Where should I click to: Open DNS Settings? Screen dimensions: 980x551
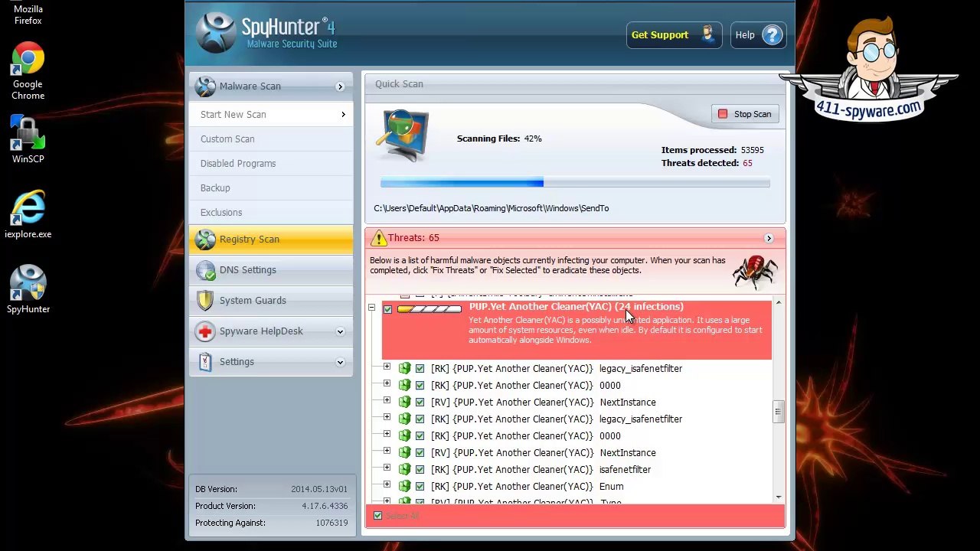pos(271,270)
